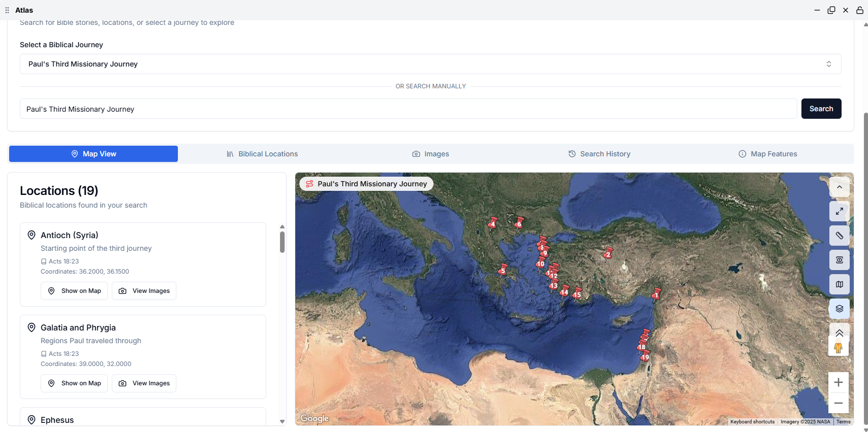
Task: View images for Antioch (Syria)
Action: tap(144, 291)
